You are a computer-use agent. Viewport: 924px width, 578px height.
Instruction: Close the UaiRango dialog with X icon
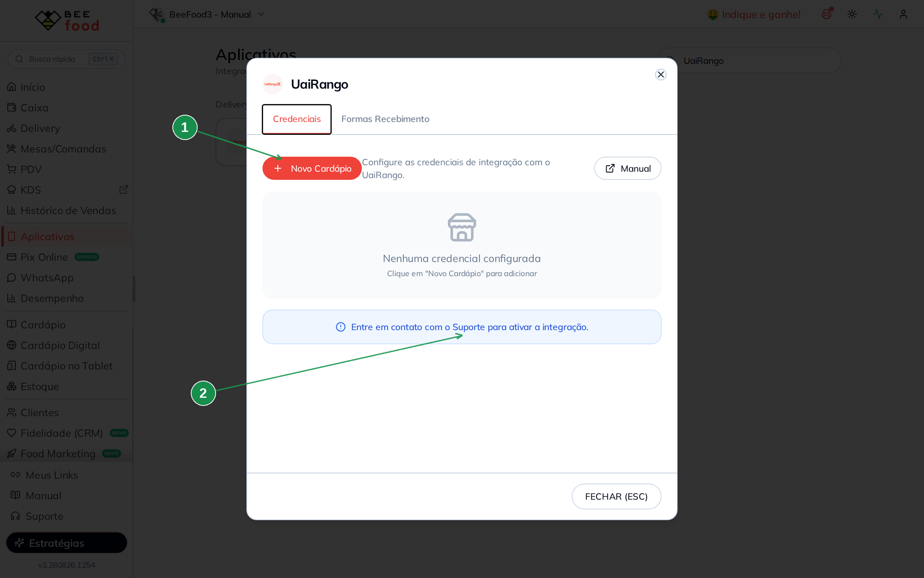[660, 74]
